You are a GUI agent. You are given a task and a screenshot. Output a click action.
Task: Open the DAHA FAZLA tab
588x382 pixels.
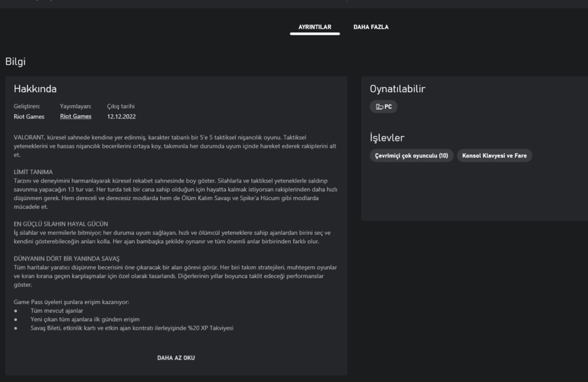pos(371,27)
